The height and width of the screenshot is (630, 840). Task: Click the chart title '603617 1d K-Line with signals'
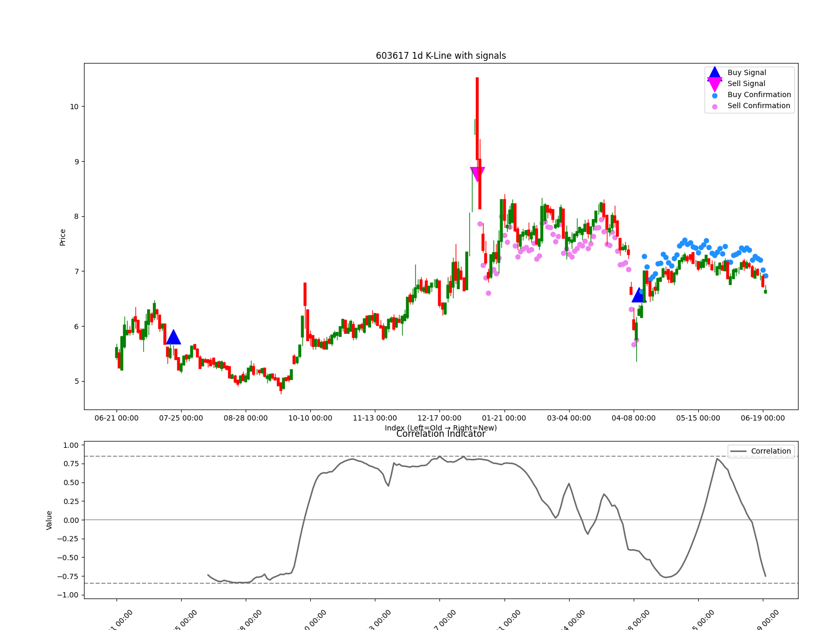tap(441, 56)
